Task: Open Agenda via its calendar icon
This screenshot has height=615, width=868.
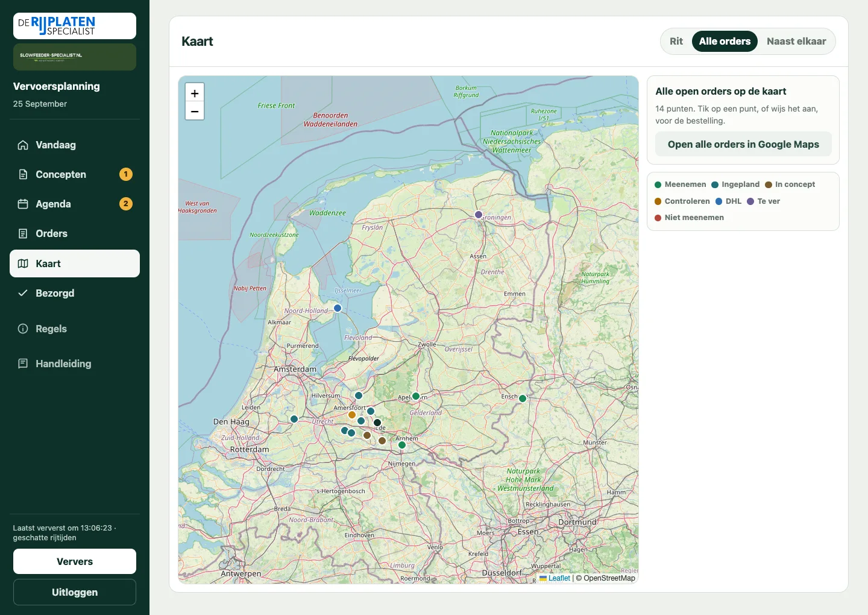Action: (x=23, y=204)
